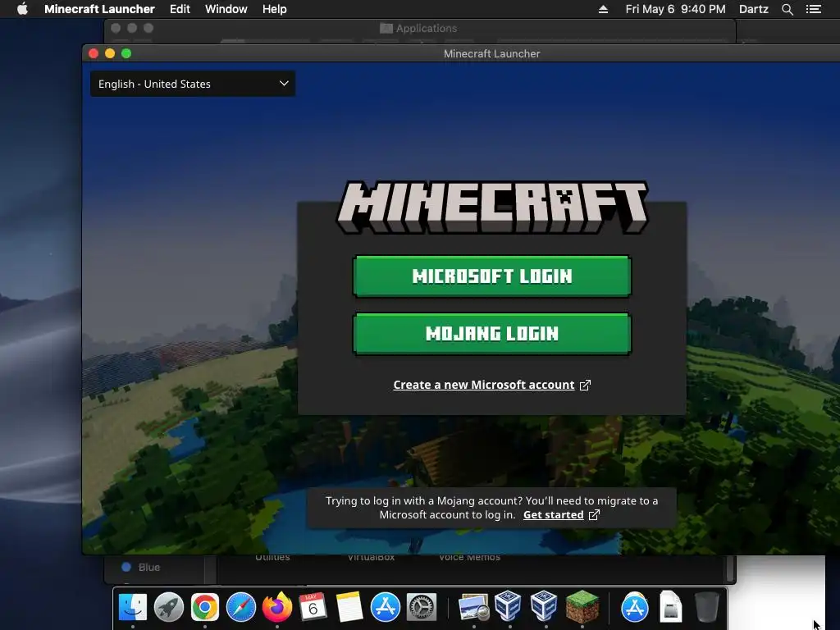Screen dimensions: 840x630
Task: Click Get started migration link
Action: [554, 515]
